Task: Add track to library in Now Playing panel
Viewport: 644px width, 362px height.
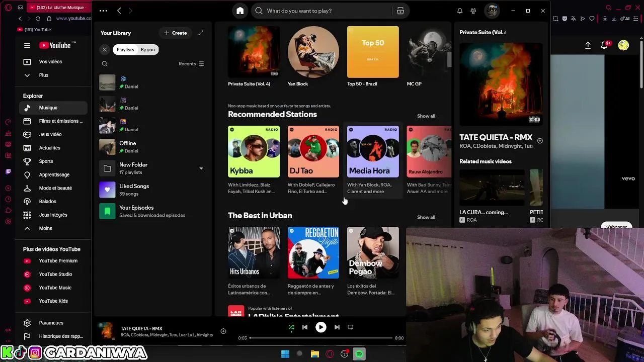Action: 540,141
